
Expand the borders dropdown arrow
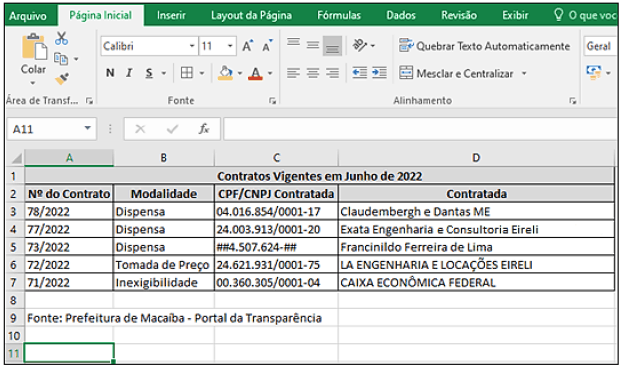pyautogui.click(x=202, y=73)
